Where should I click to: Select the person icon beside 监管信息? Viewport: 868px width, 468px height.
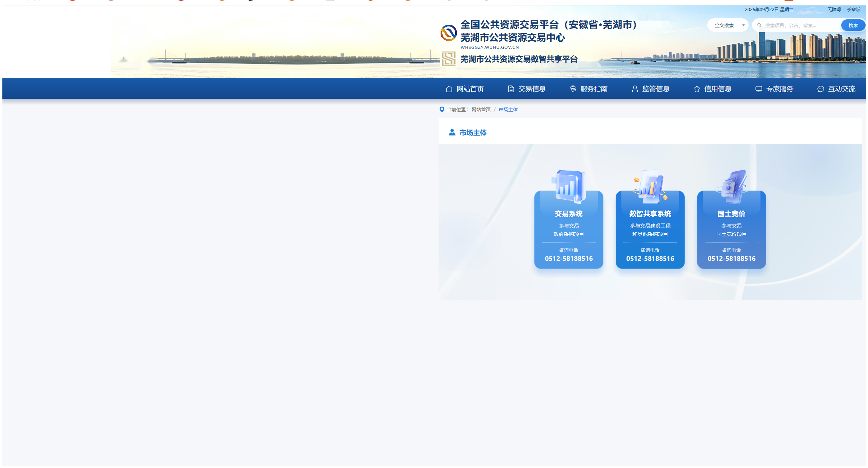tap(635, 89)
